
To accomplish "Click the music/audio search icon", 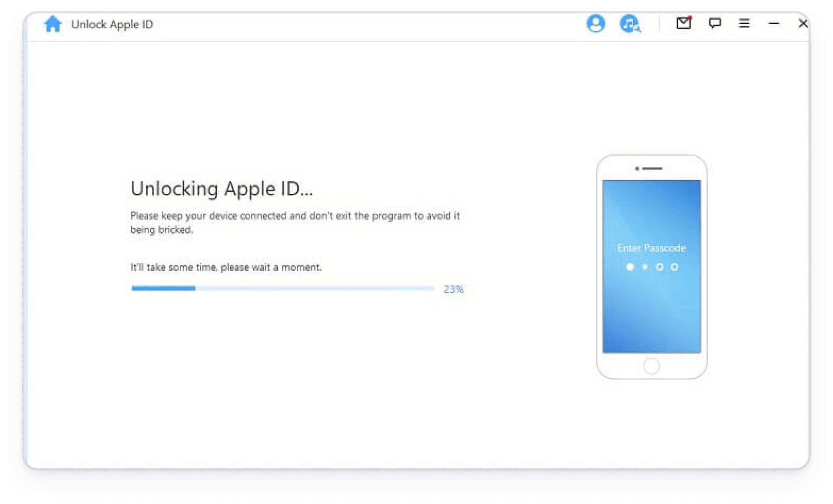I will coord(629,25).
